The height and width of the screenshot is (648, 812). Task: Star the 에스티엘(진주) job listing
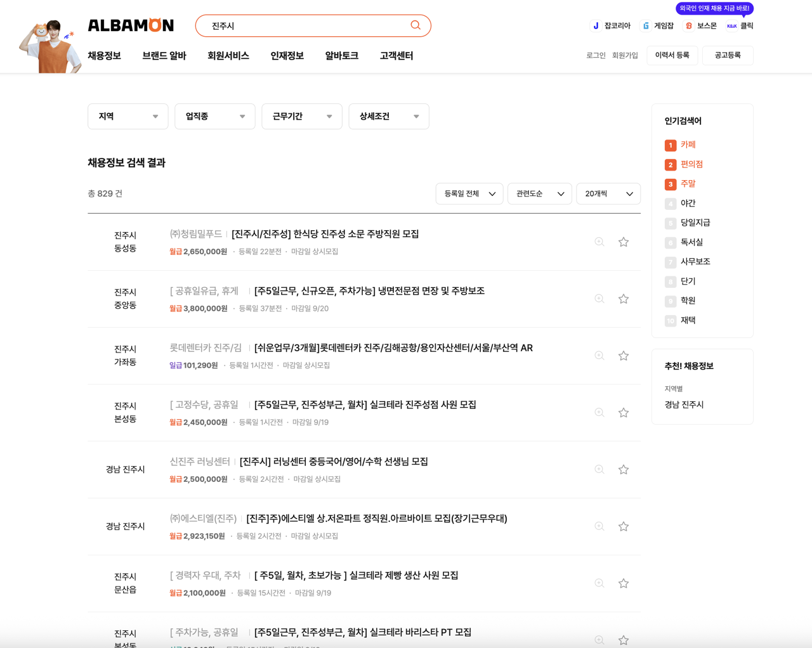coord(623,526)
